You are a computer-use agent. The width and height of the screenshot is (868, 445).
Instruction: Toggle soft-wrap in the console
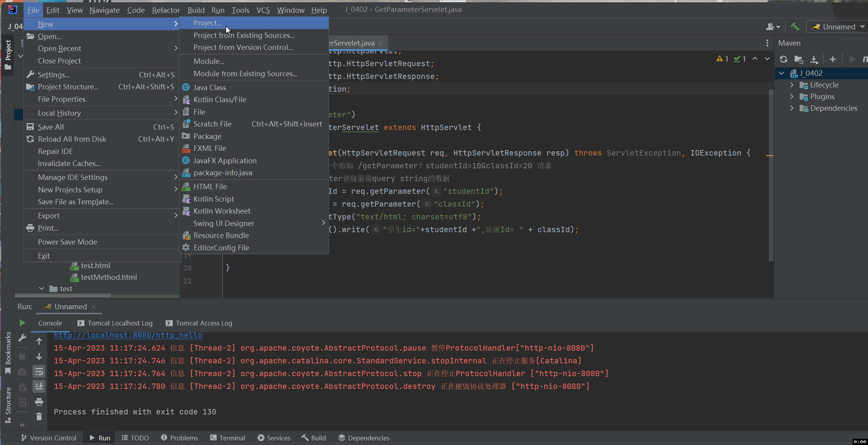(x=39, y=372)
